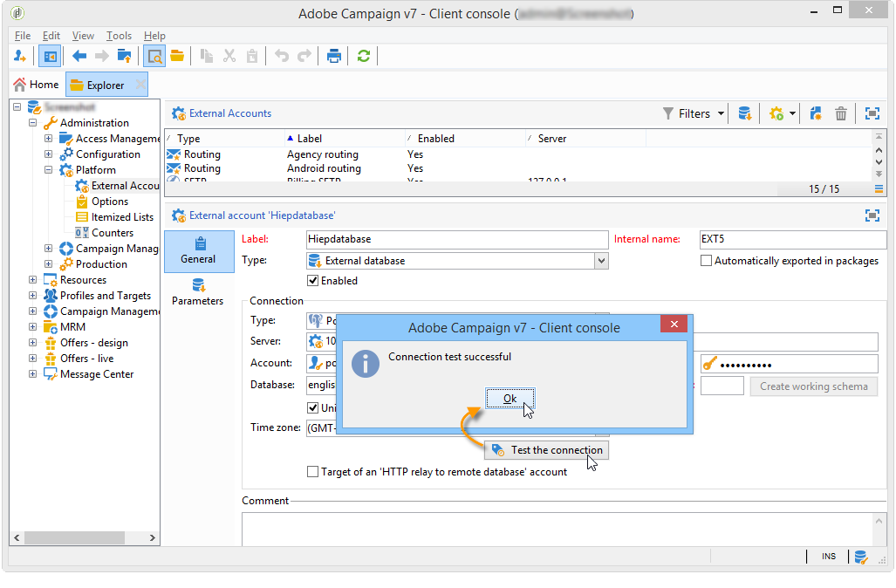This screenshot has width=896, height=588.
Task: Open the Tools menu
Action: pyautogui.click(x=119, y=36)
